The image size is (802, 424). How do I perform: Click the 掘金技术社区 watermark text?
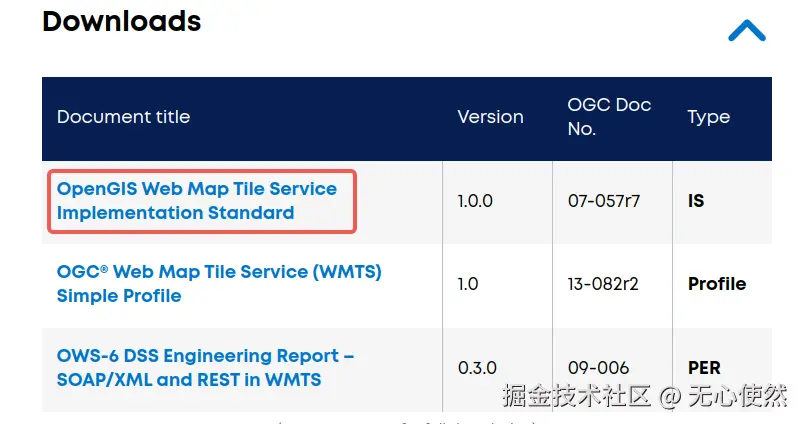coord(577,396)
